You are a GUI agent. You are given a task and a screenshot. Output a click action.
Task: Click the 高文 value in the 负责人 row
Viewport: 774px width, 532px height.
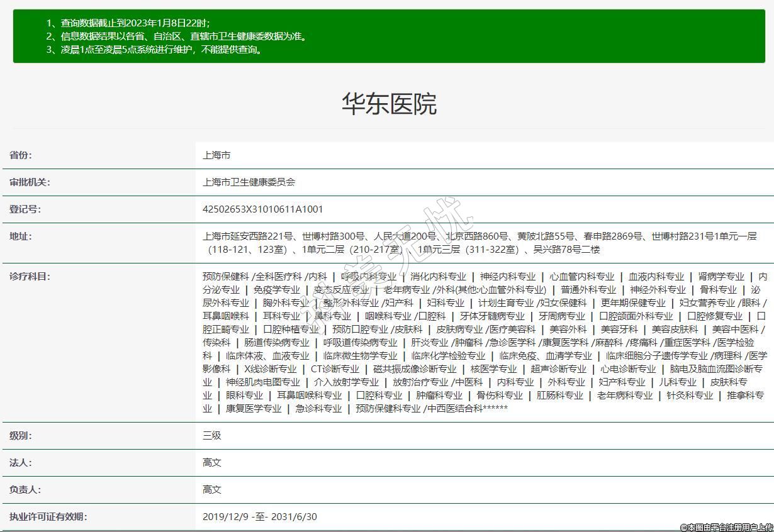tap(212, 489)
